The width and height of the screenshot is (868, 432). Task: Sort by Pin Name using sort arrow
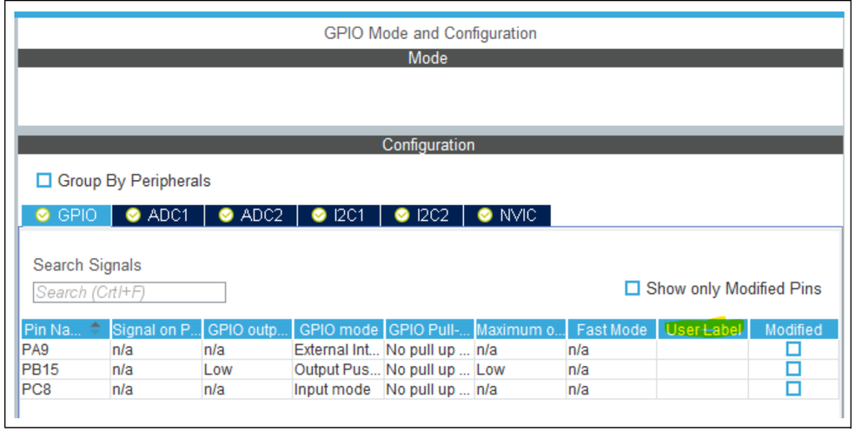point(96,329)
